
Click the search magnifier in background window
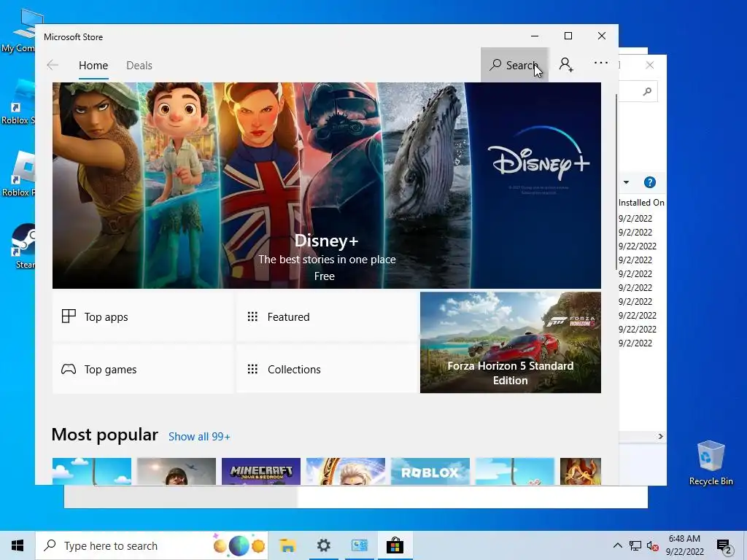point(647,91)
